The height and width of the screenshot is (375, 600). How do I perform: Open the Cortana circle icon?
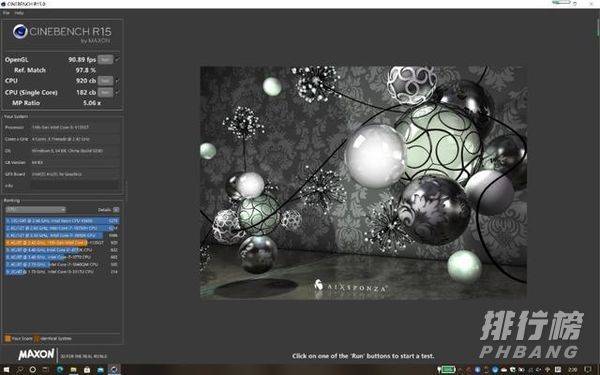pos(33,370)
